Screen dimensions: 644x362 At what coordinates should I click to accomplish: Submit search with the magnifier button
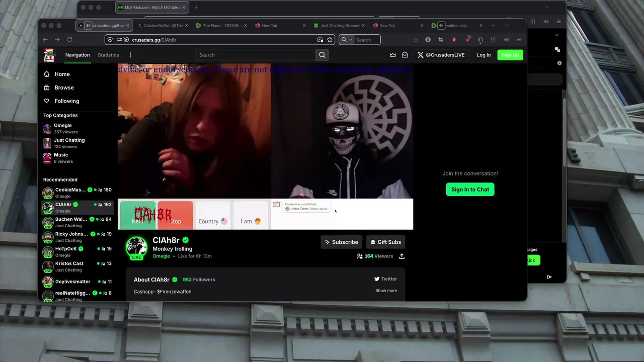pos(322,55)
